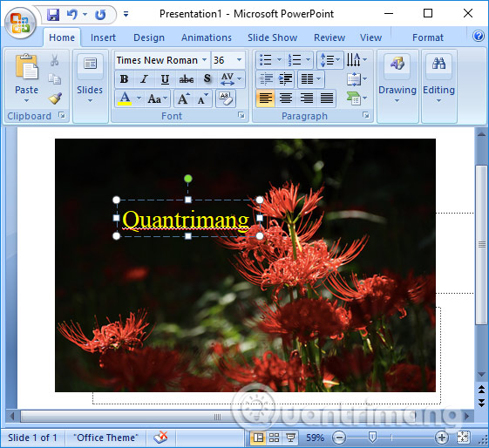Click the Fit slide to window icon
This screenshot has width=489, height=448.
463,438
